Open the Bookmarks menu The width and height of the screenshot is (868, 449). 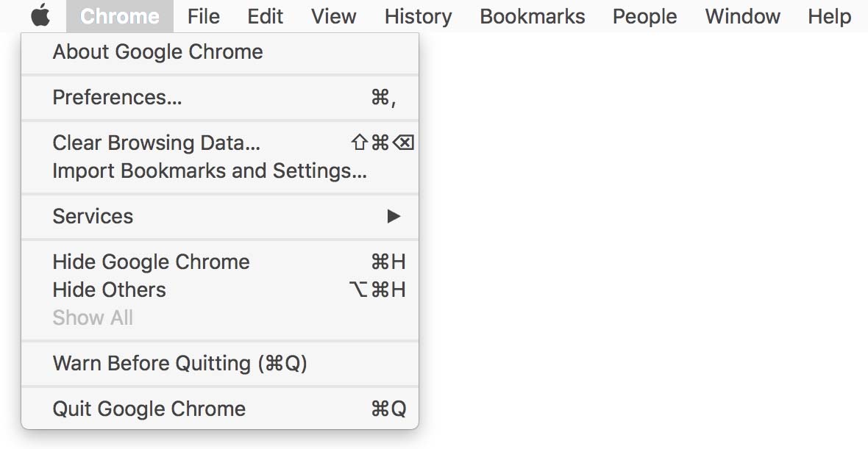pos(532,15)
